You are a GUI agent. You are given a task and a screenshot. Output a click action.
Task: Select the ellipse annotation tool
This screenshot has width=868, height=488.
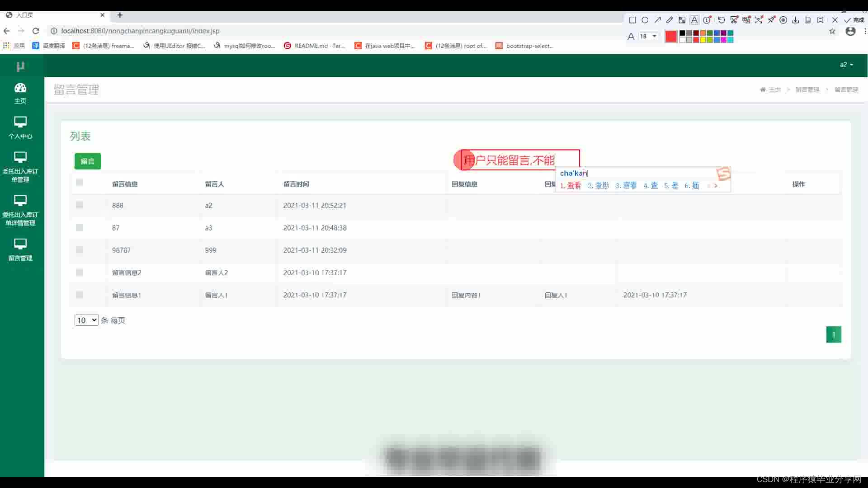[645, 20]
